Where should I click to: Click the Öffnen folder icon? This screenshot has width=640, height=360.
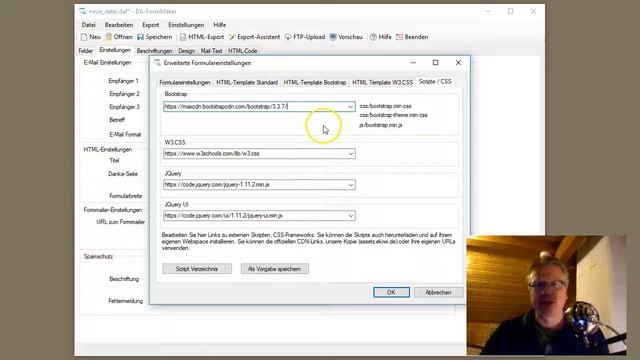pos(109,37)
